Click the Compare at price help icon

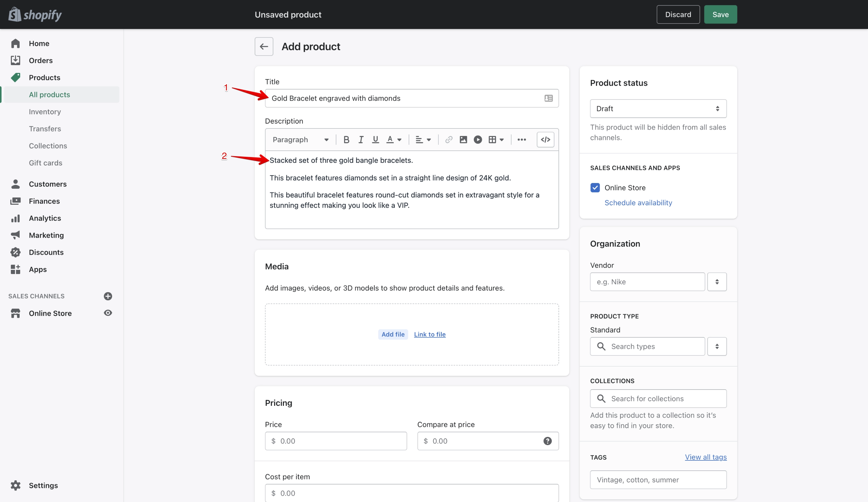(x=547, y=441)
